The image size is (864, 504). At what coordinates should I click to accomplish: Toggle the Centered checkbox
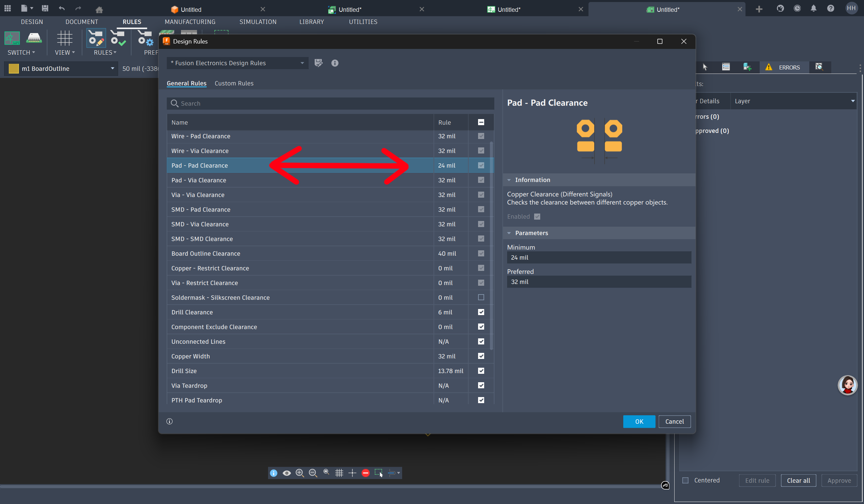point(685,480)
